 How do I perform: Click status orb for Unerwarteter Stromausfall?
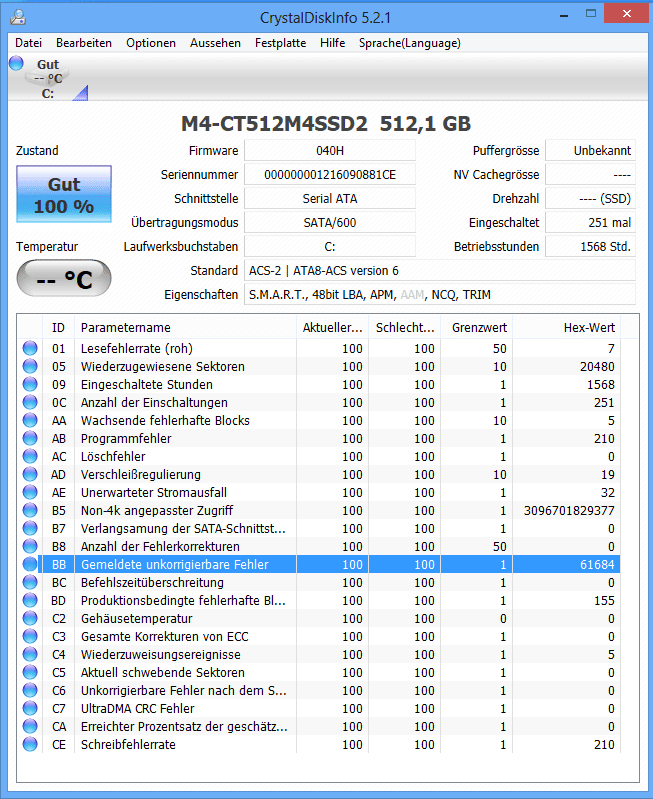point(30,492)
